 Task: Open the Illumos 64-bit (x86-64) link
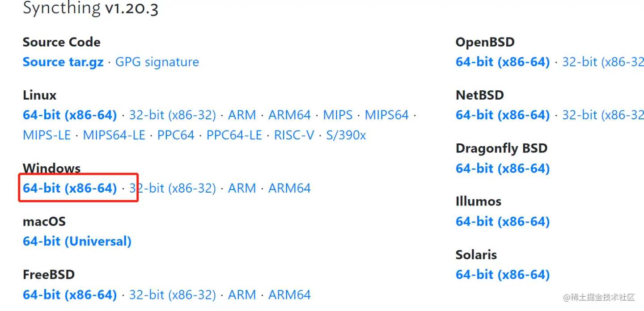click(x=502, y=222)
